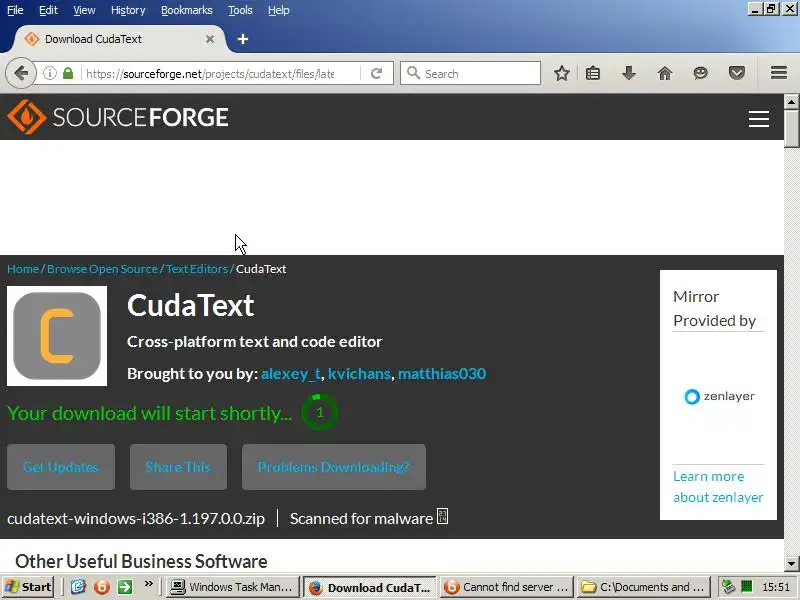
Task: Click the vertical scrollbar thumb
Action: coord(791,129)
